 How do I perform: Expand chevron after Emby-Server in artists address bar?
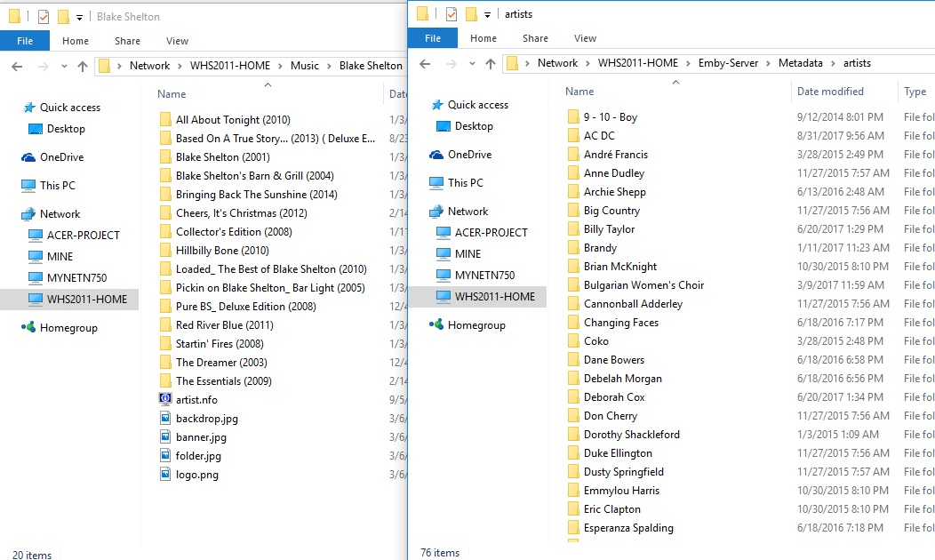[x=768, y=63]
